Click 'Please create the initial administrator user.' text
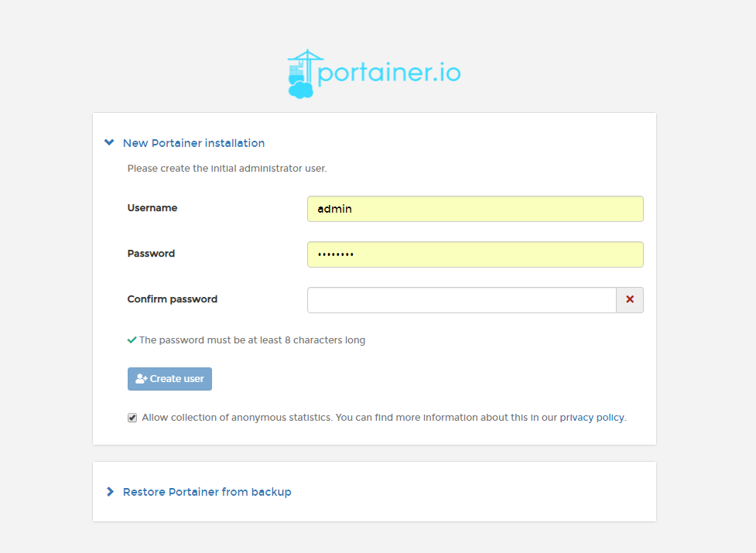This screenshot has width=756, height=553. pyautogui.click(x=227, y=169)
